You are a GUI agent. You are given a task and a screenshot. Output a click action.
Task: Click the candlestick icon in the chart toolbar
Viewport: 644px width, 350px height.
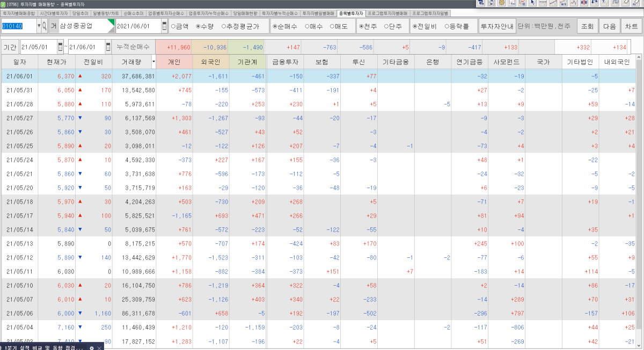point(584,3)
